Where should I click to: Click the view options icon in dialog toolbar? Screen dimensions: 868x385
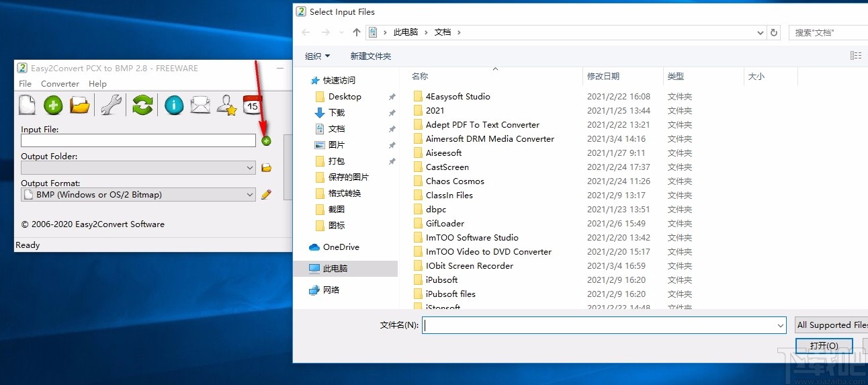point(856,56)
